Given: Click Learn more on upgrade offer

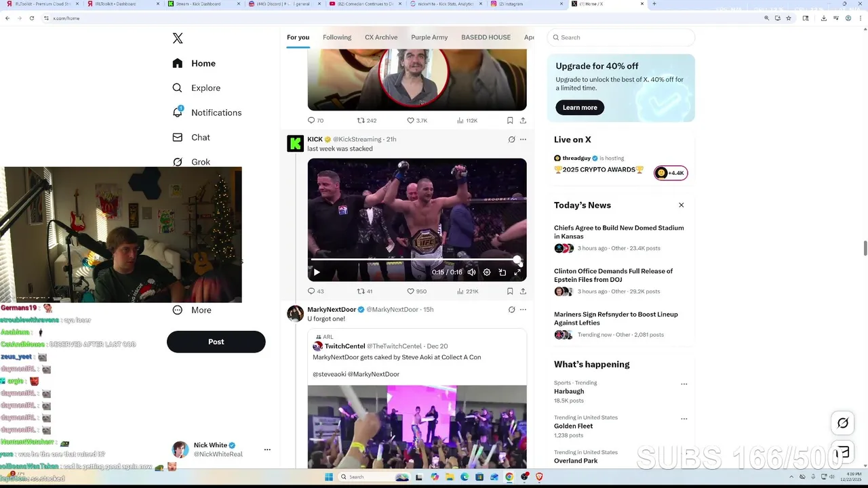Looking at the screenshot, I should point(580,107).
